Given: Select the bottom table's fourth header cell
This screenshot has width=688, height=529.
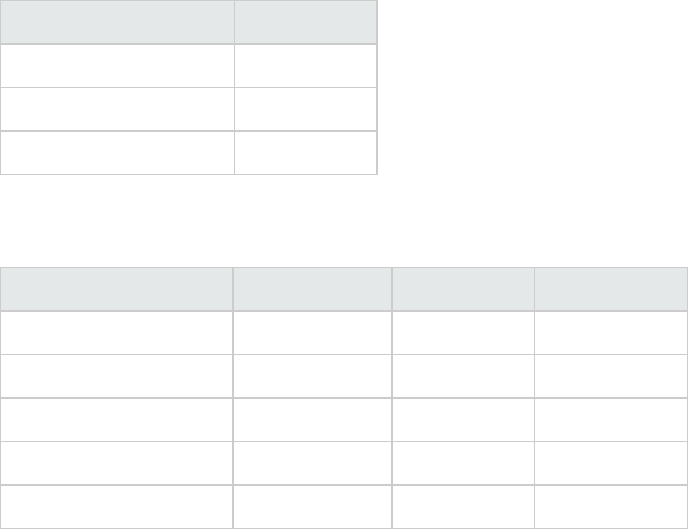Looking at the screenshot, I should tap(611, 289).
